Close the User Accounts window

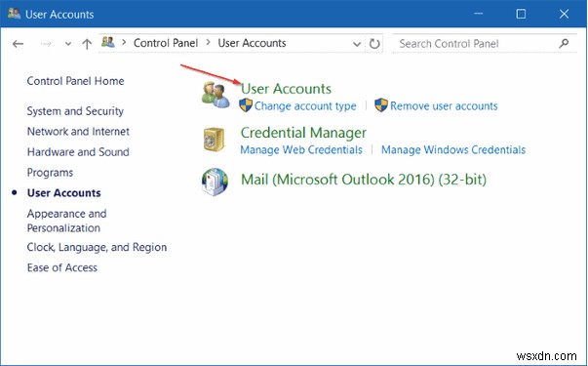click(564, 14)
